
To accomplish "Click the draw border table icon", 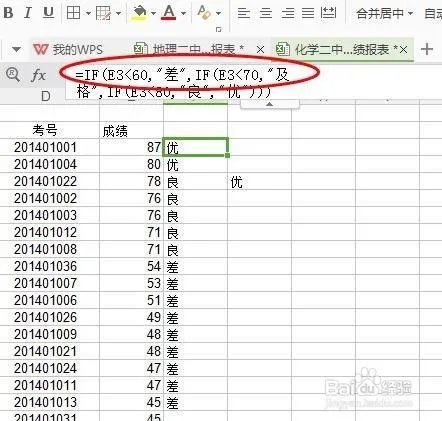I will [103, 13].
